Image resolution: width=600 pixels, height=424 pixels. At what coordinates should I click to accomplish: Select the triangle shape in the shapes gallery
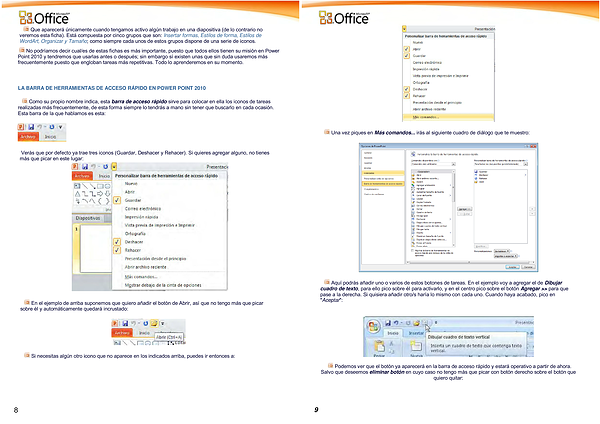77,194
